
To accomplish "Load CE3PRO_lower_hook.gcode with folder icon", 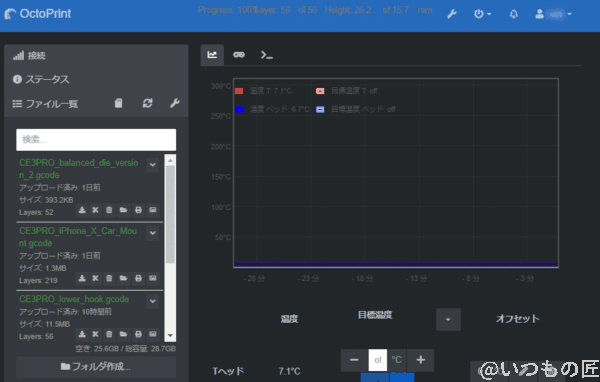I will (123, 334).
